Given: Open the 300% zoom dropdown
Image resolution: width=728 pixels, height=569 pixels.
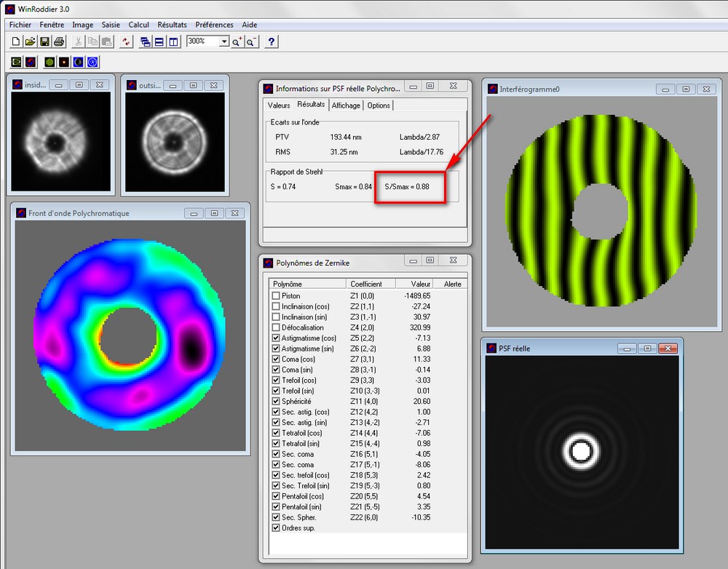Looking at the screenshot, I should click(x=224, y=41).
